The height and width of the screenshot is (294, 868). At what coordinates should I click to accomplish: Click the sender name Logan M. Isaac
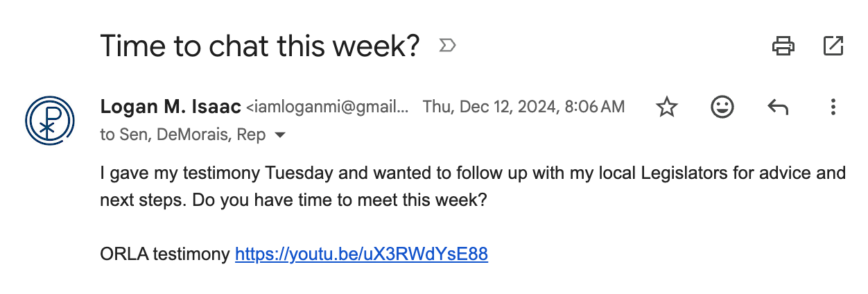click(x=171, y=107)
